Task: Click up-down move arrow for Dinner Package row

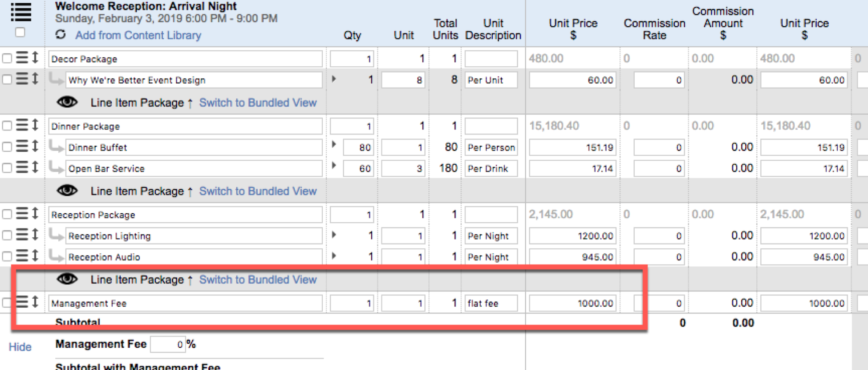Action: click(35, 125)
